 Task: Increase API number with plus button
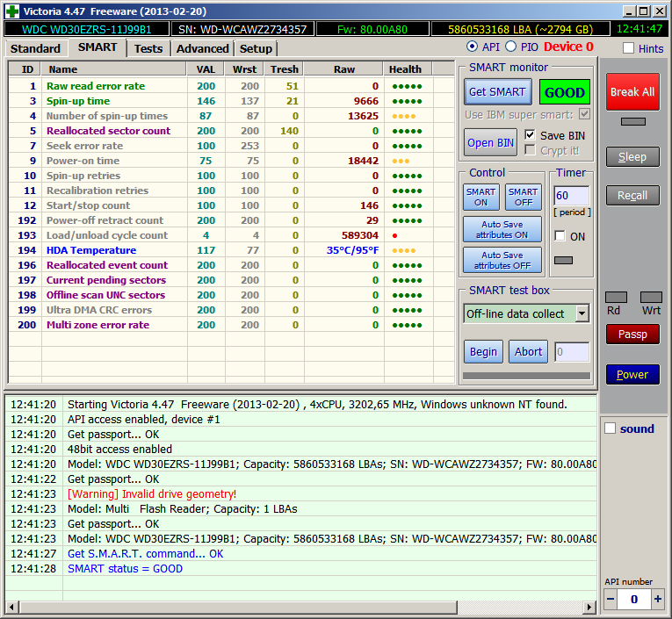pyautogui.click(x=658, y=599)
